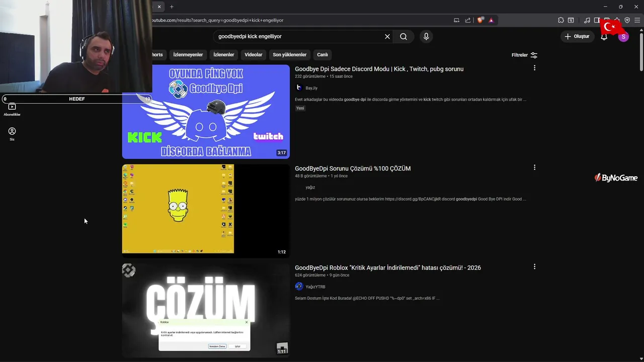Open the browser hamburger main menu
644x362 pixels.
[x=637, y=20]
